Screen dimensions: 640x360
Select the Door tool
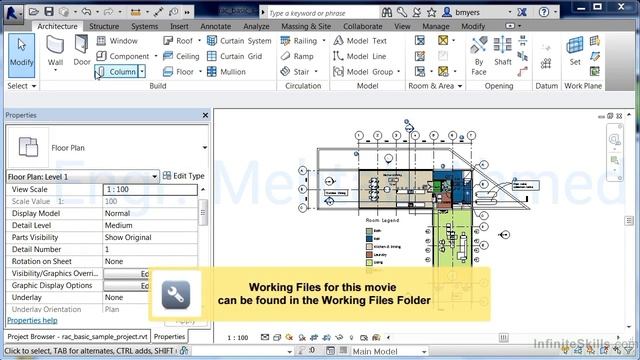tap(81, 51)
